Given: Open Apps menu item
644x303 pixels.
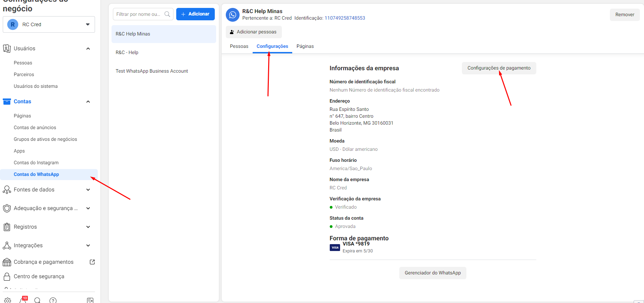Looking at the screenshot, I should [x=19, y=151].
